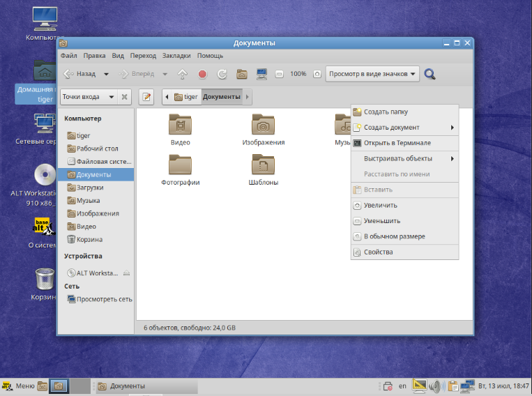Open home folder via toolbar icon

242,74
